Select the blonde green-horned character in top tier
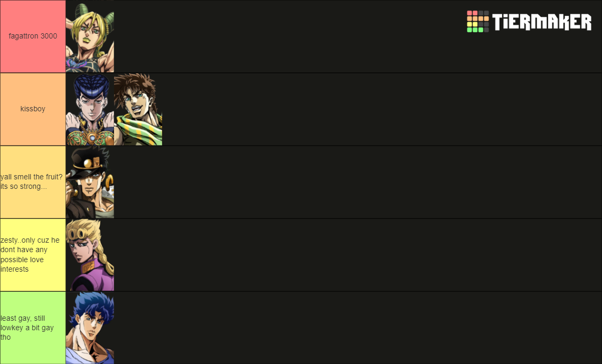Image resolution: width=602 pixels, height=364 pixels. [x=90, y=36]
